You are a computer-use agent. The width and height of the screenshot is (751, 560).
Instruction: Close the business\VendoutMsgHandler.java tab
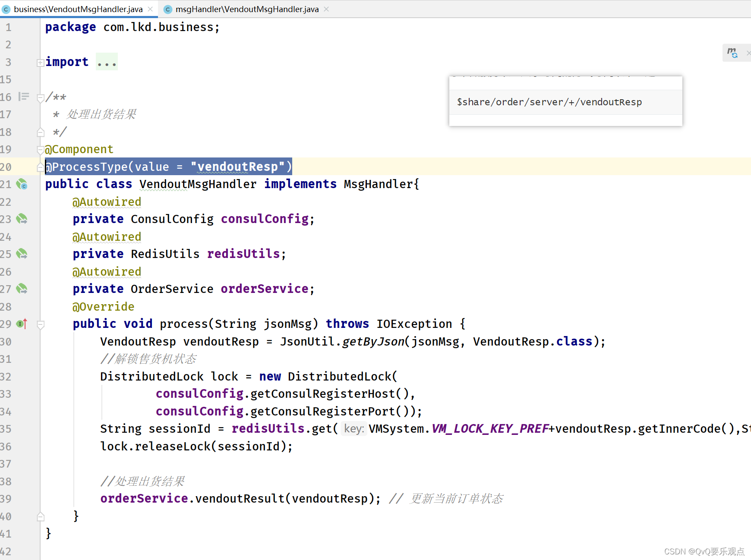click(x=150, y=9)
